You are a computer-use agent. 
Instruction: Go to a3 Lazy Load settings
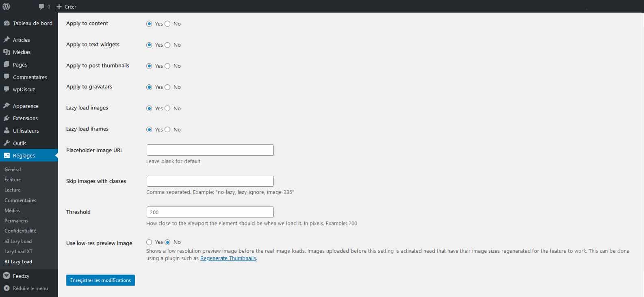pyautogui.click(x=18, y=241)
